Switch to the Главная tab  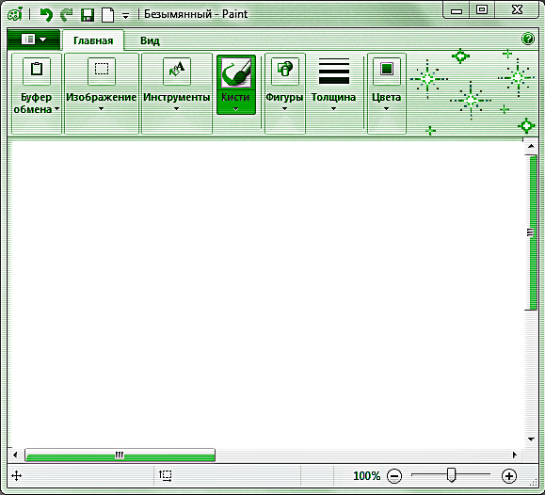click(93, 41)
